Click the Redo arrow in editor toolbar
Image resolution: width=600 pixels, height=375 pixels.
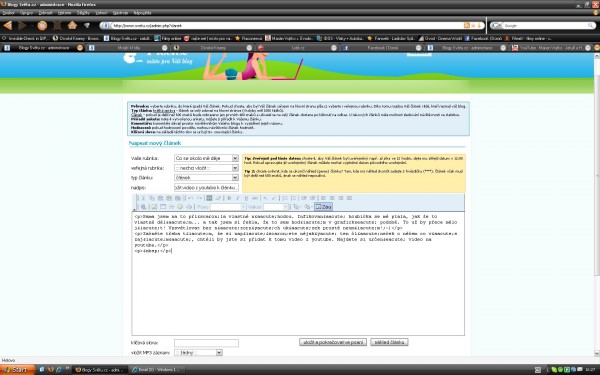(200, 198)
